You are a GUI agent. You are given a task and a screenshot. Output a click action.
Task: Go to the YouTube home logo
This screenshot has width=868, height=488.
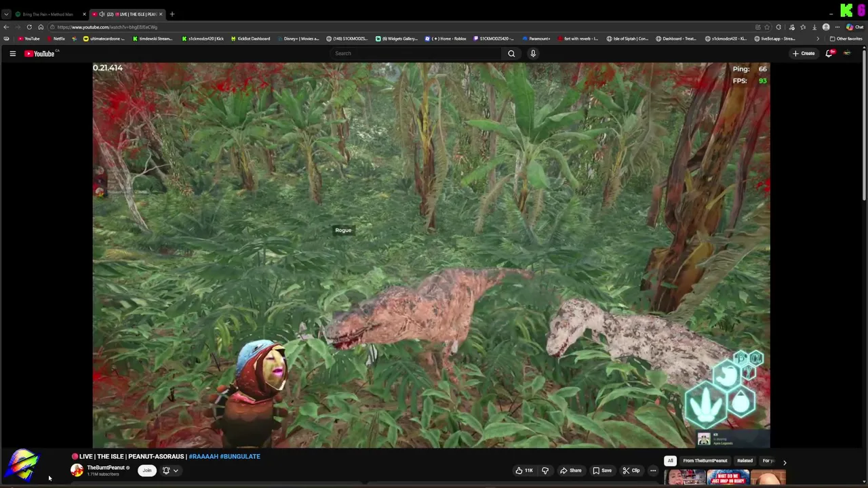tap(39, 54)
